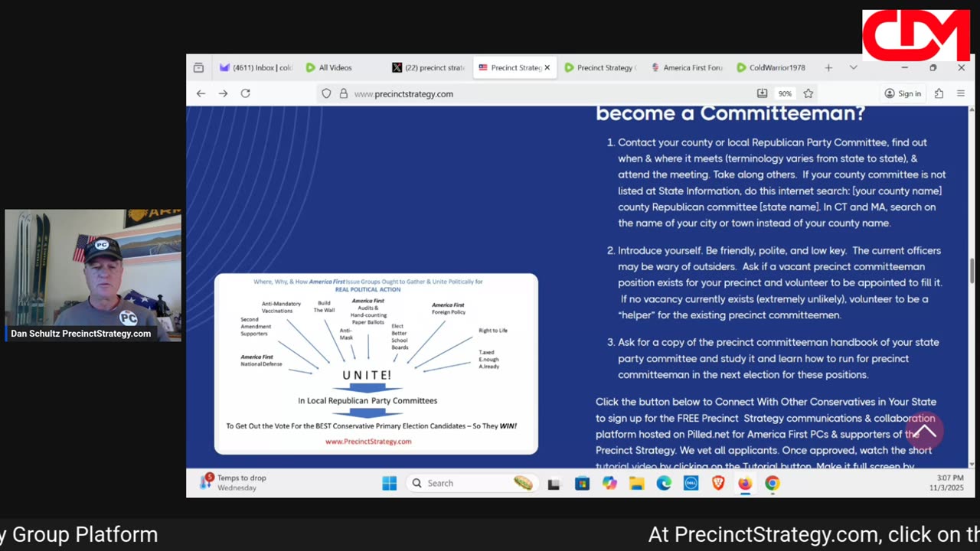Viewport: 980px width, 551px height.
Task: Open the Extensions puzzle icon
Action: (939, 93)
